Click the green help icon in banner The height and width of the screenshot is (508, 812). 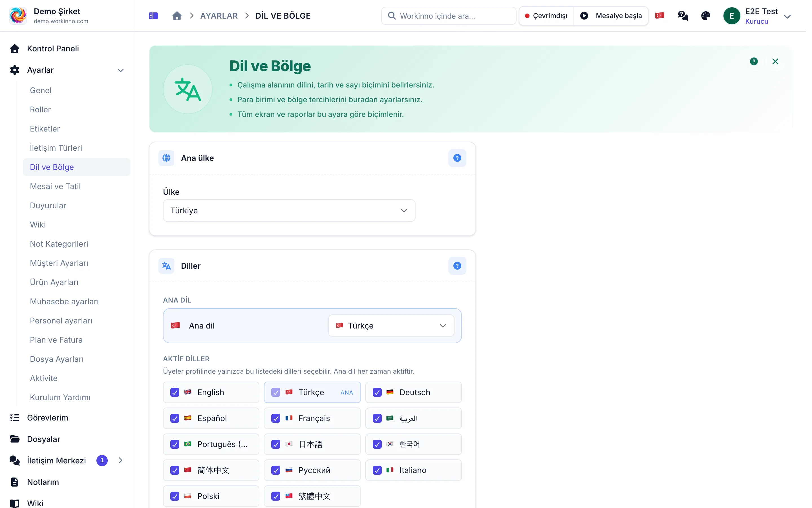click(754, 62)
